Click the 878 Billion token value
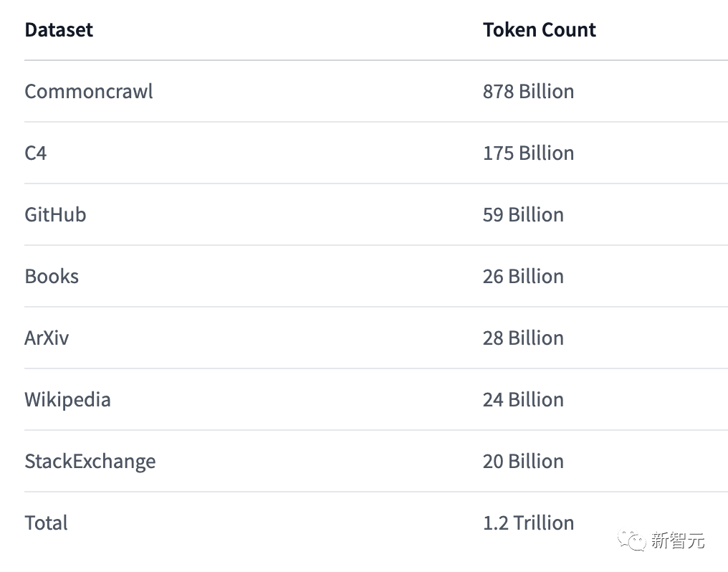This screenshot has height=572, width=728. (x=528, y=92)
